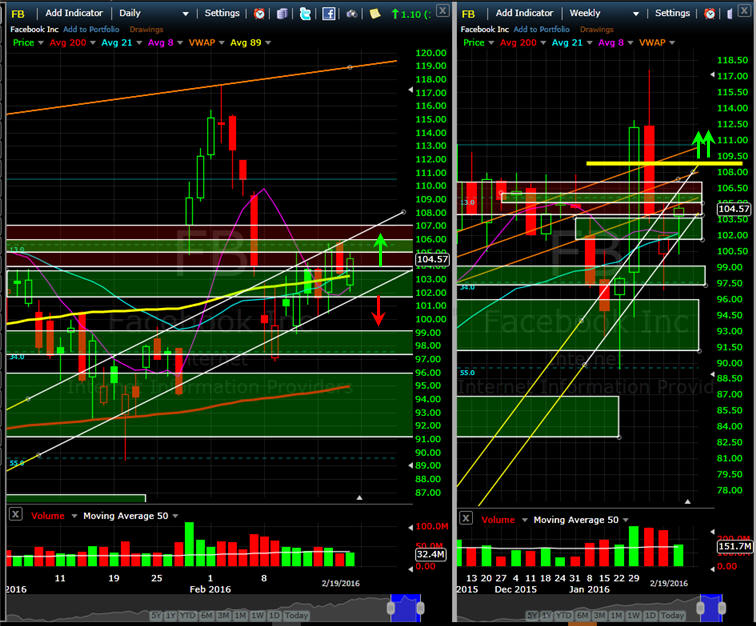Select 1W range in Weekly chart
Viewport: 756px width, 626px height.
coord(633,615)
